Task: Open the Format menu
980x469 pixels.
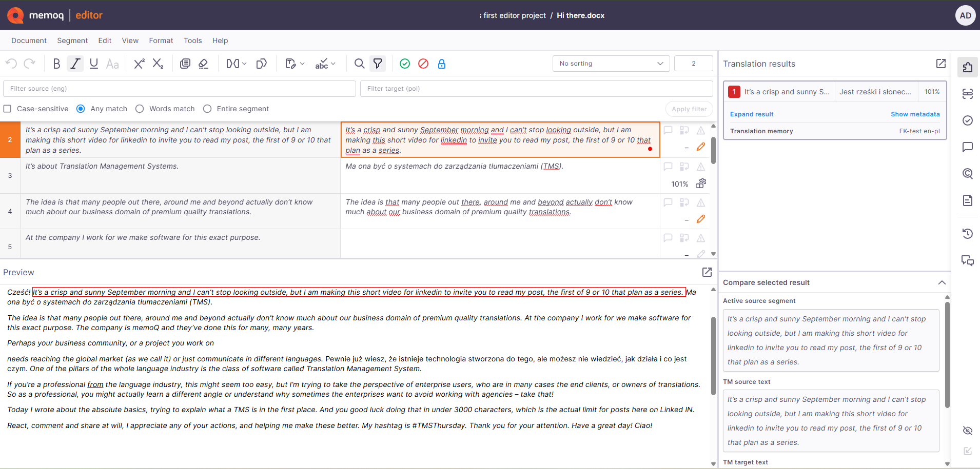Action: tap(161, 40)
